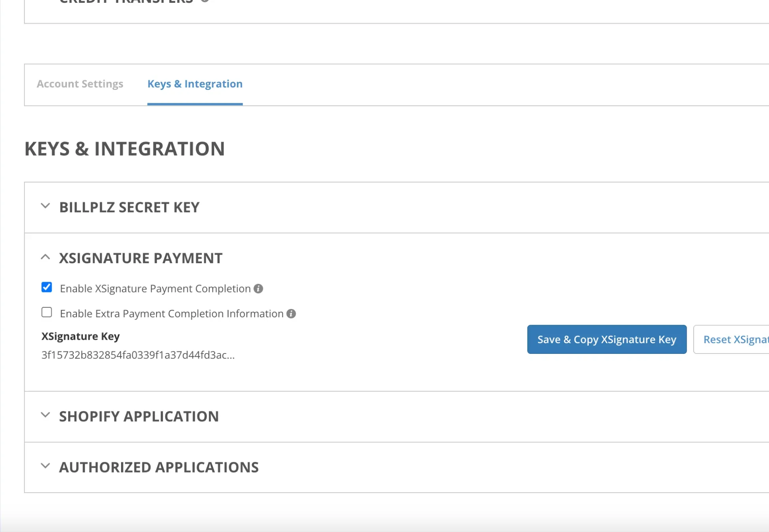Click the BILLPLZ SECRET KEY heading
This screenshot has width=769, height=532.
point(129,207)
